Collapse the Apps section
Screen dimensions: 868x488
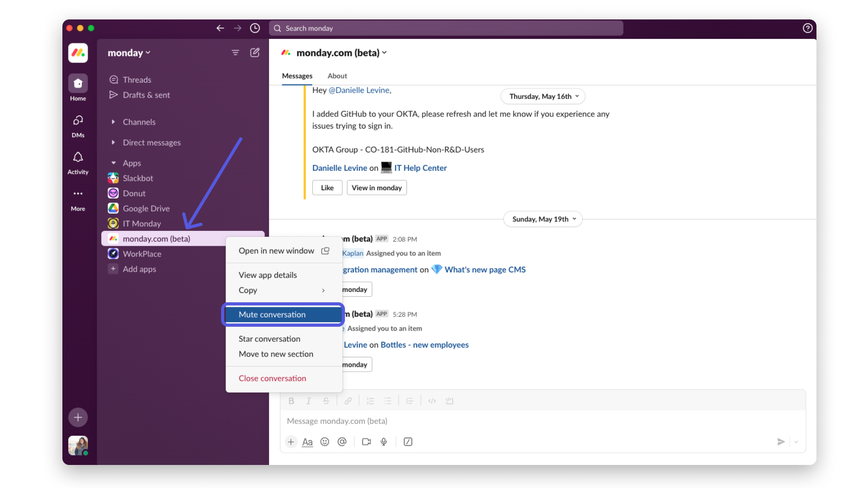click(113, 163)
